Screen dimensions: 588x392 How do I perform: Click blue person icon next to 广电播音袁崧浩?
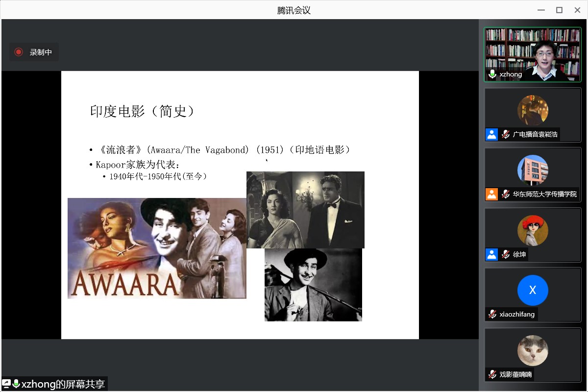click(491, 134)
